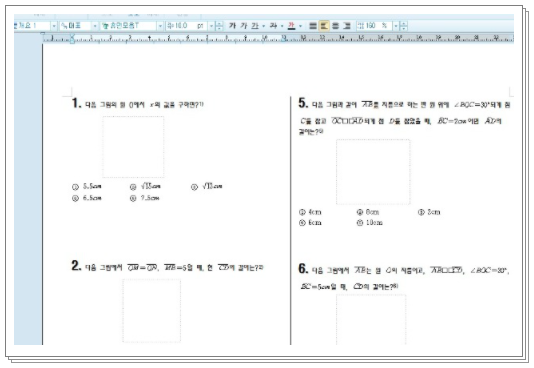Open the underline style dropdown arrow

[264, 26]
